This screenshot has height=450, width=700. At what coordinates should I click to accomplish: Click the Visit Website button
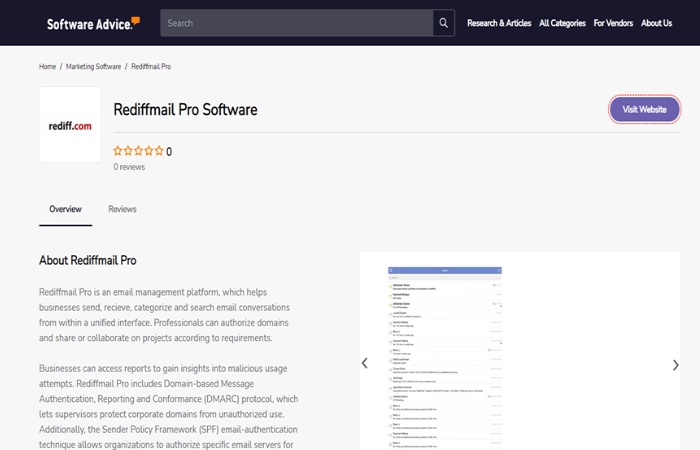click(644, 109)
